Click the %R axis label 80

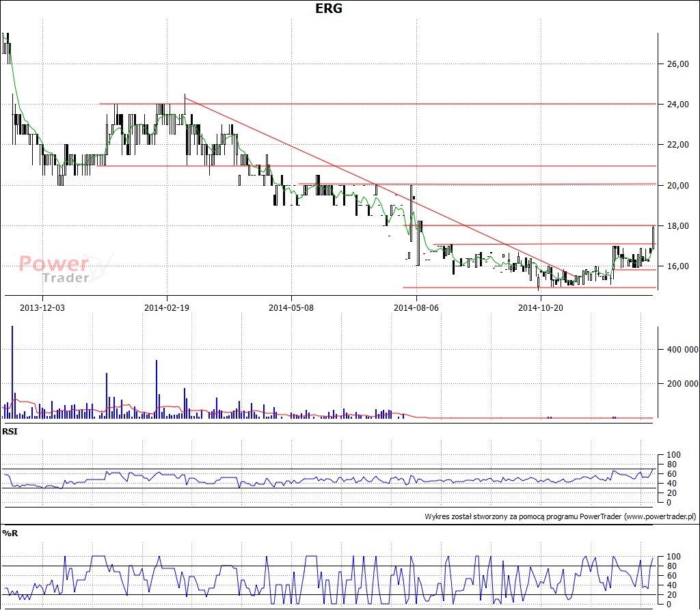point(672,566)
